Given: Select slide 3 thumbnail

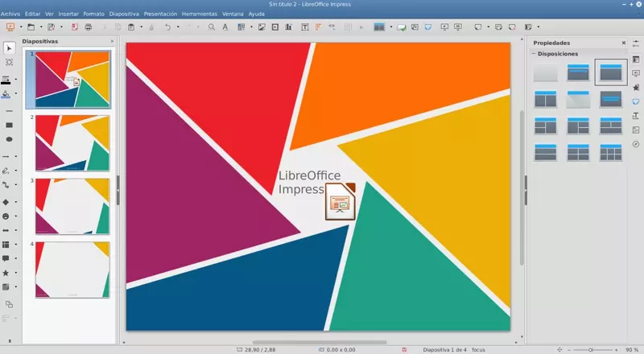Looking at the screenshot, I should click(72, 206).
